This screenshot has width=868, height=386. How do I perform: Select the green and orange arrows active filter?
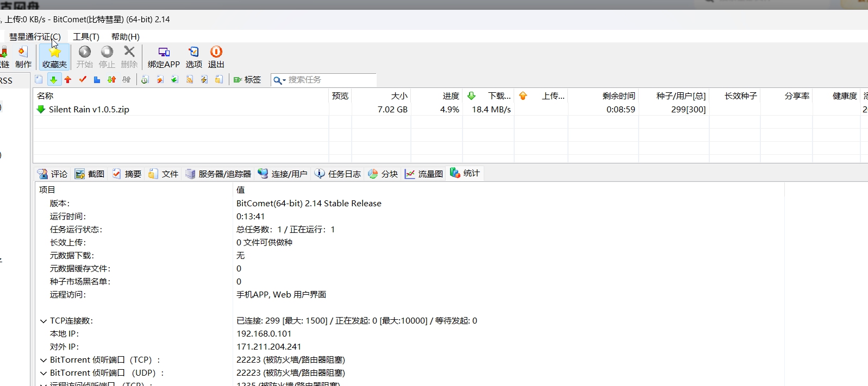pyautogui.click(x=111, y=80)
